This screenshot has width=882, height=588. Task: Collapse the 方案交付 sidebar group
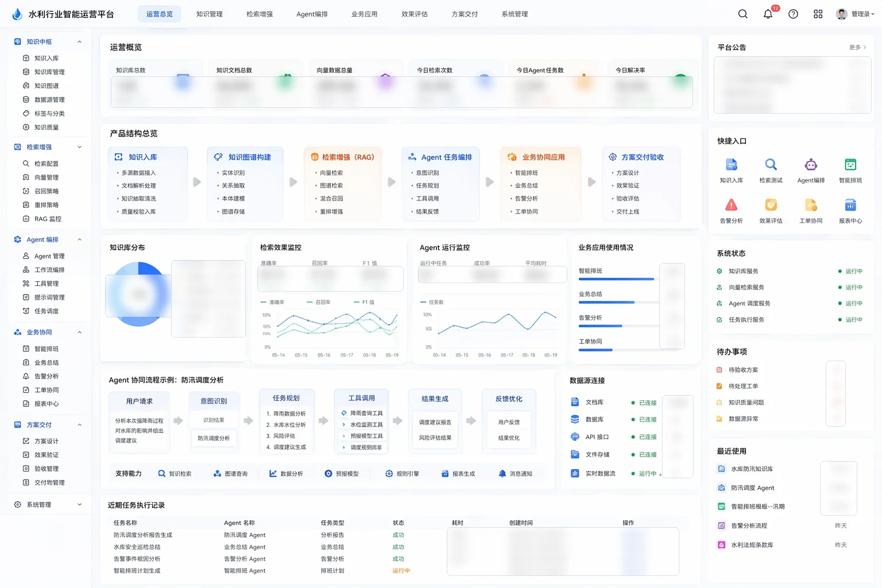(x=79, y=425)
